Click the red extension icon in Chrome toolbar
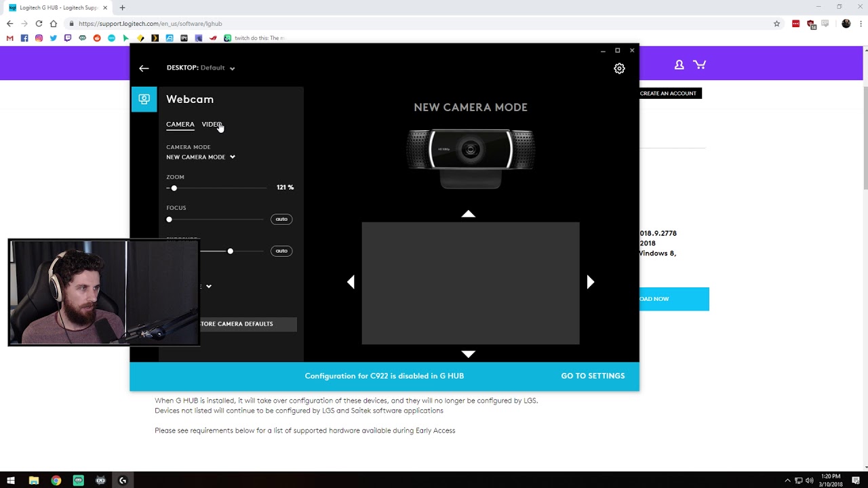The height and width of the screenshot is (488, 868). coord(796,24)
